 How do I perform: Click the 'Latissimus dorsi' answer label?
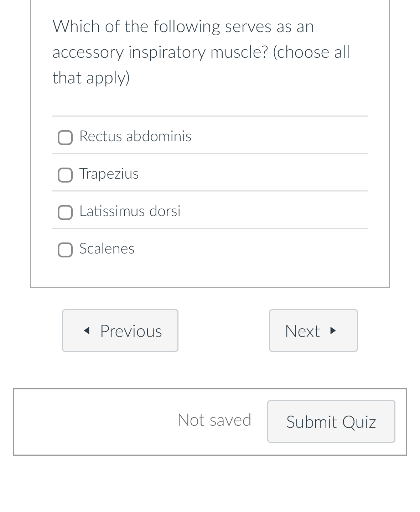click(x=130, y=211)
